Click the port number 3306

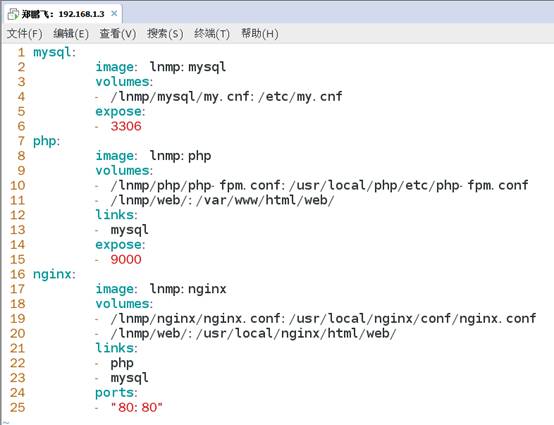[x=126, y=126]
